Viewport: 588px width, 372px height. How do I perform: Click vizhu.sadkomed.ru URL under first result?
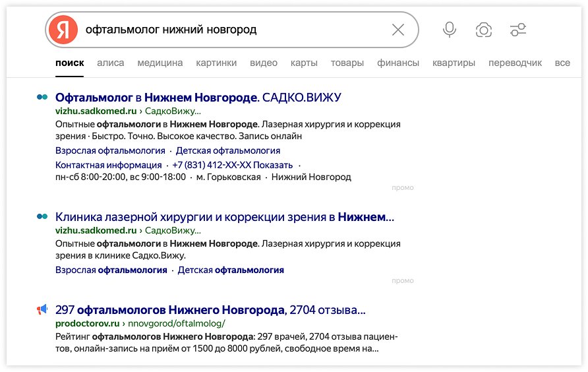tap(96, 111)
